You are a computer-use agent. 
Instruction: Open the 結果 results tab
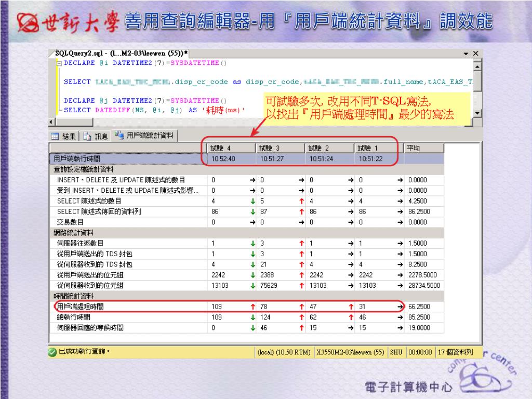coord(64,136)
